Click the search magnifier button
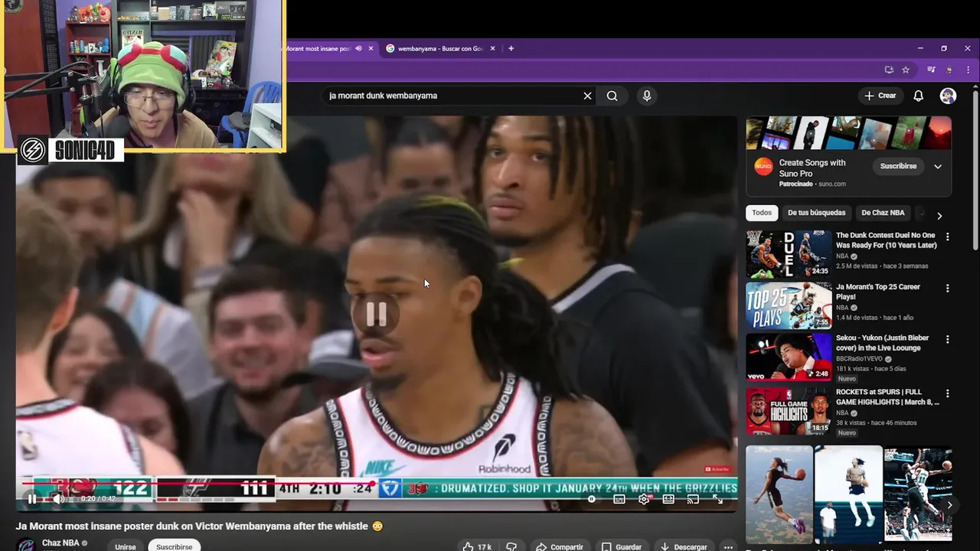This screenshot has width=980, height=551. coord(612,96)
